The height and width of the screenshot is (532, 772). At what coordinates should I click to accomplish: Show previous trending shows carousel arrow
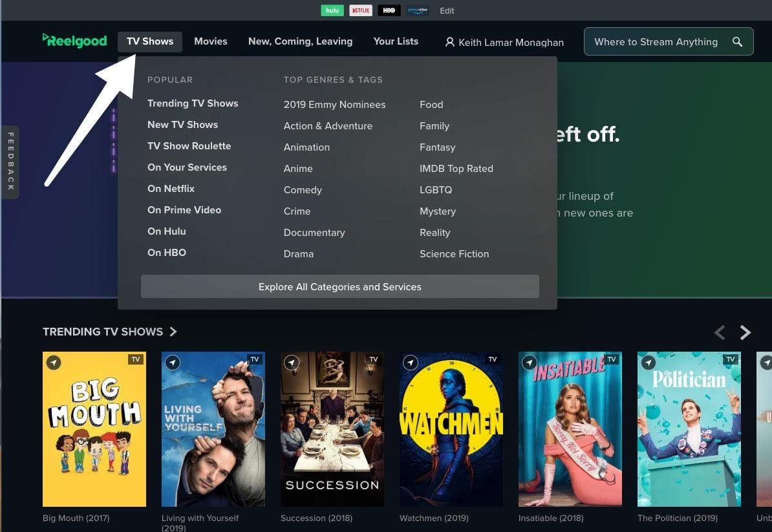(x=720, y=333)
